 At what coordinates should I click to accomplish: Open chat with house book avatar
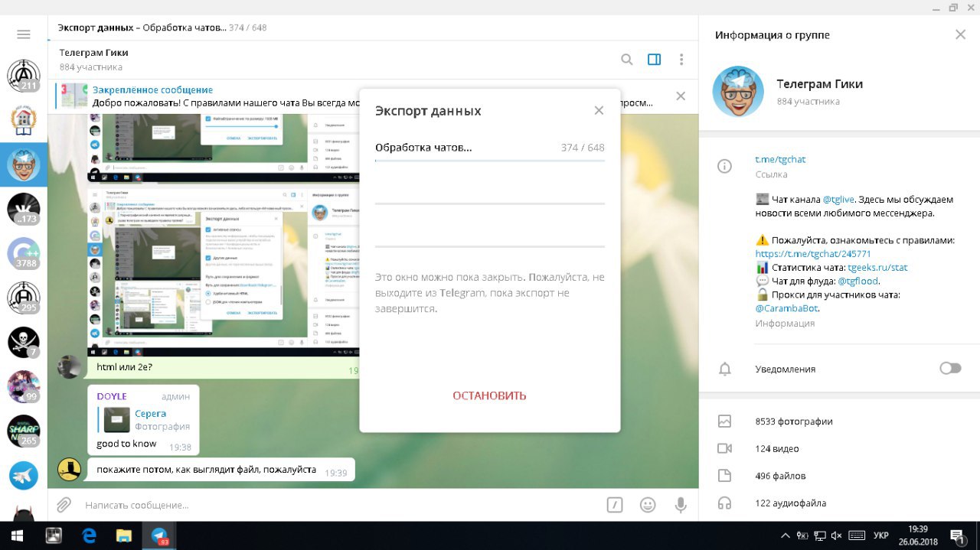[24, 120]
